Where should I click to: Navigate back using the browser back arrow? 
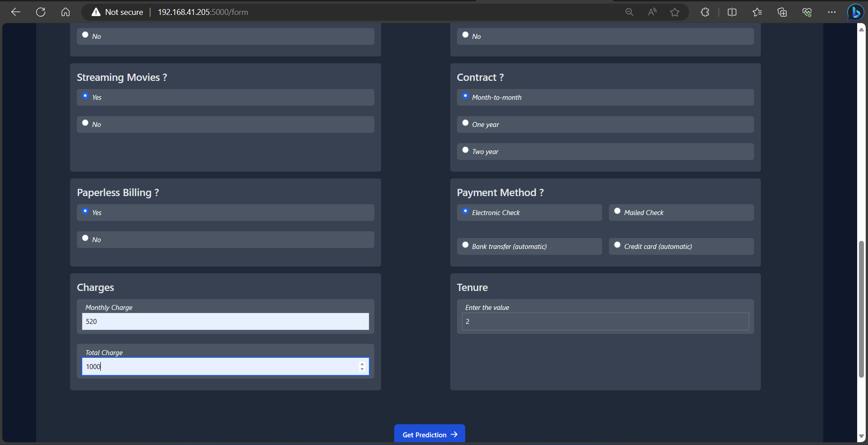[x=16, y=12]
